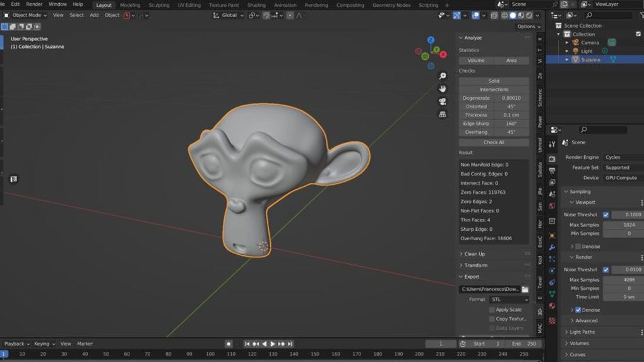Open the Device GPU Compute dropdown
The height and width of the screenshot is (362, 644).
(x=623, y=178)
